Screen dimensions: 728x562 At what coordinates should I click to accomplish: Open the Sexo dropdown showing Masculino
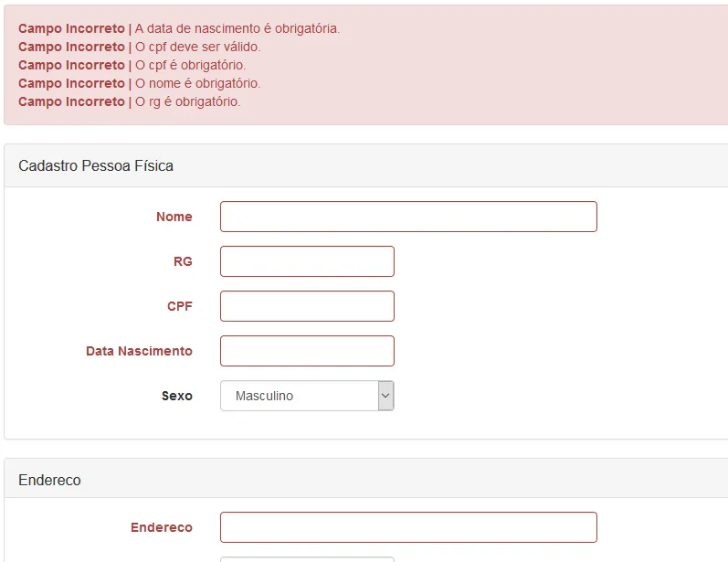click(307, 396)
